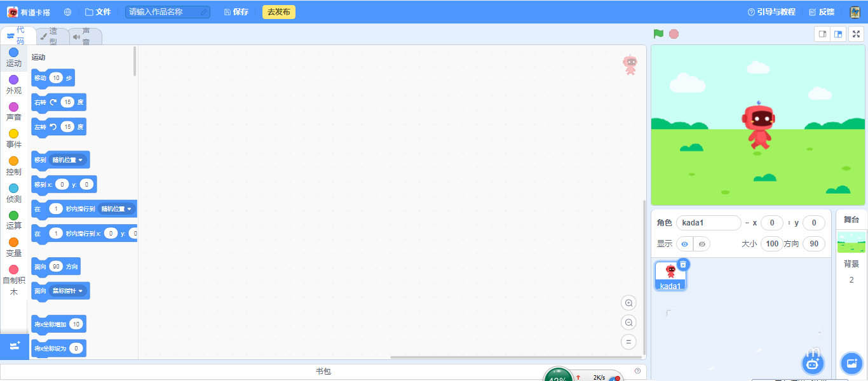Click the block palette vertical scrollbar
This screenshot has width=868, height=381.
[135, 61]
